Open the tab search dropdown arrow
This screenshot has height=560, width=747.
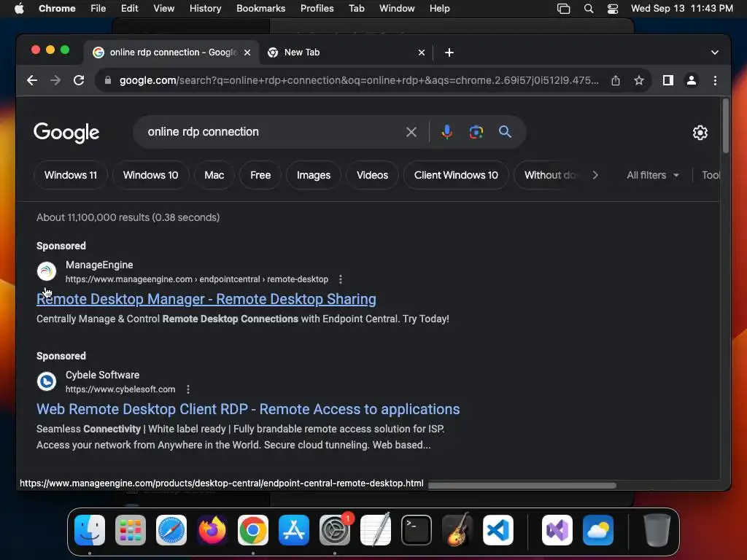tap(715, 52)
